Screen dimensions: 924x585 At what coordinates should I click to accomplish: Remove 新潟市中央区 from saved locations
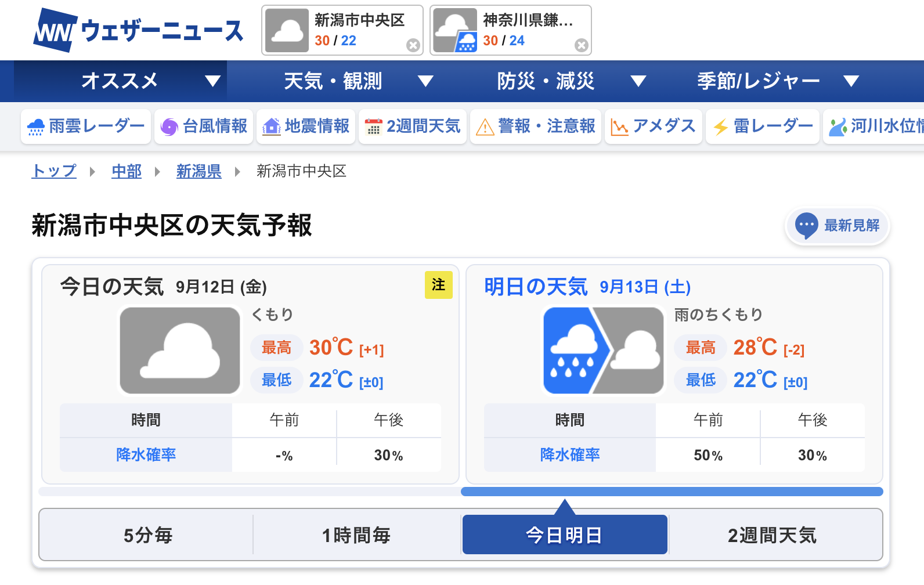pyautogui.click(x=413, y=45)
